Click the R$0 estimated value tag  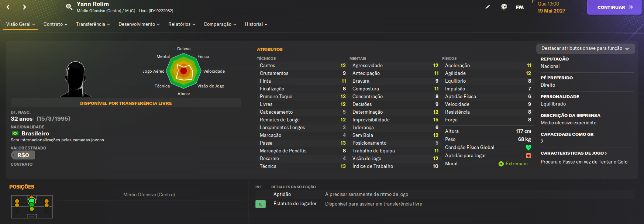[23, 155]
